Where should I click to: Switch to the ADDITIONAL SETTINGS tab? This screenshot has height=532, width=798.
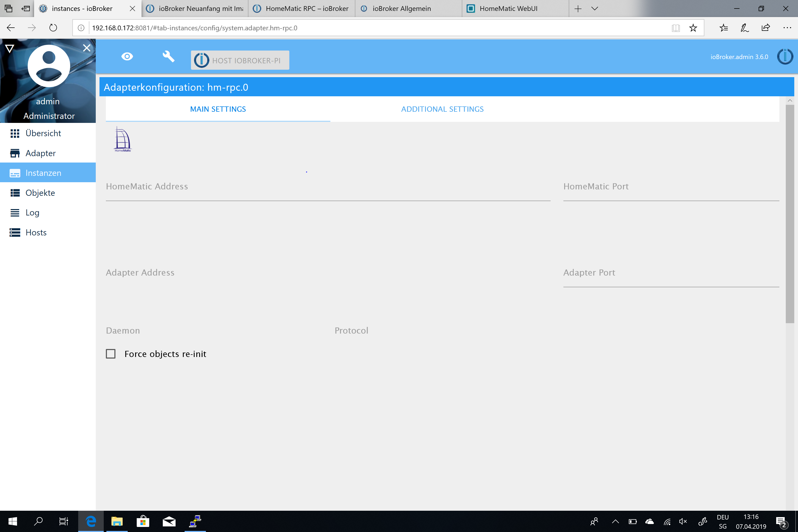pos(442,109)
